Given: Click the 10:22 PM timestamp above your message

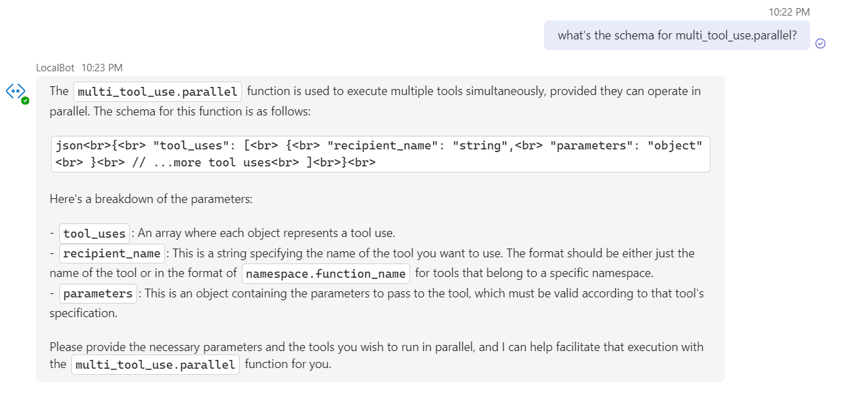Looking at the screenshot, I should point(789,12).
